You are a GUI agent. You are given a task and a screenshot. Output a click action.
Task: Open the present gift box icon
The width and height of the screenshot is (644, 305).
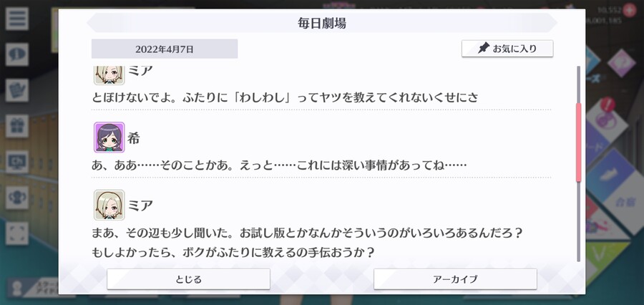pyautogui.click(x=17, y=126)
